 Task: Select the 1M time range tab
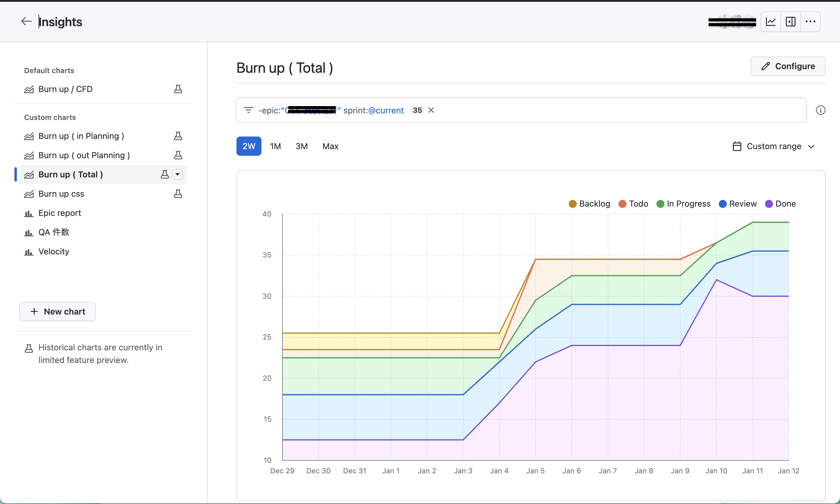click(x=275, y=146)
